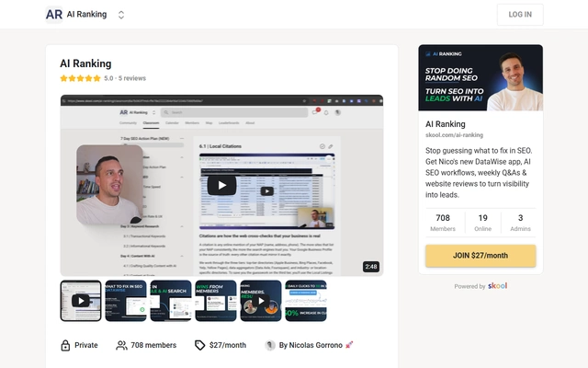Click the Private lock icon
Image resolution: width=588 pixels, height=368 pixels.
click(x=65, y=346)
